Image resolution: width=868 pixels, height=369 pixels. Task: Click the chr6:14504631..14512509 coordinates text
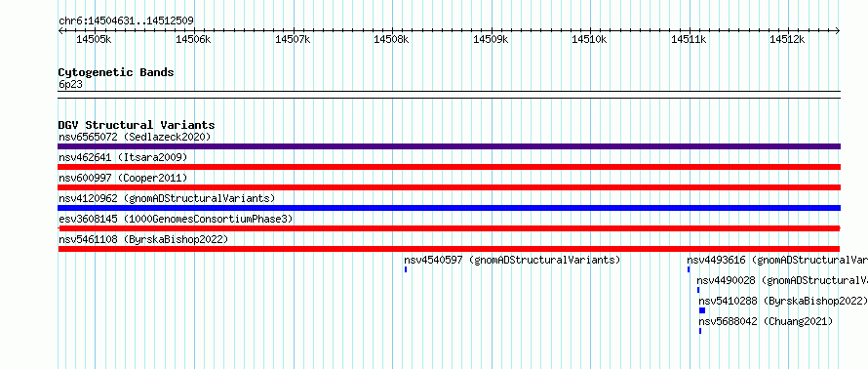pyautogui.click(x=126, y=21)
